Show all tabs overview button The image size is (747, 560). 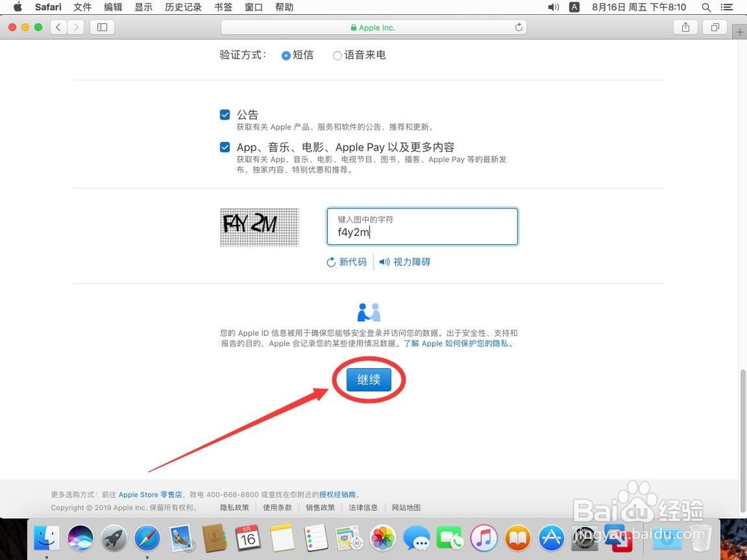click(x=715, y=27)
